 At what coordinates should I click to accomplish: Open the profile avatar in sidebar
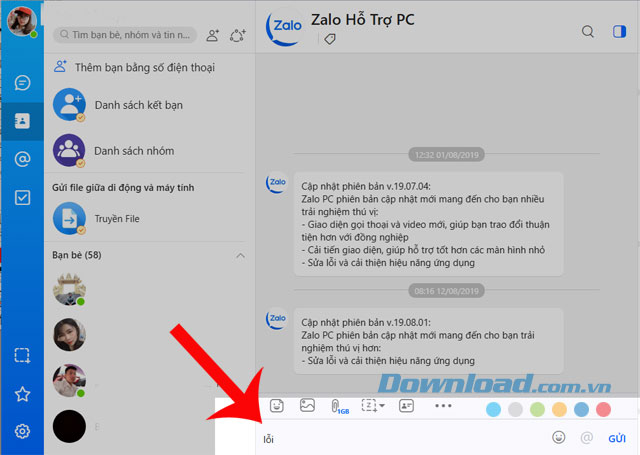pos(22,21)
